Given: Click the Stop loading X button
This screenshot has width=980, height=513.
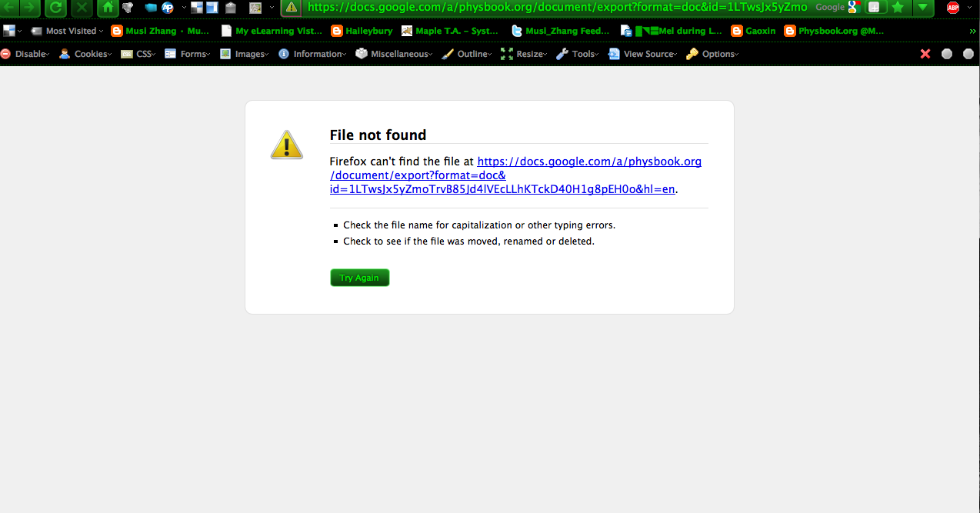Looking at the screenshot, I should 81,8.
